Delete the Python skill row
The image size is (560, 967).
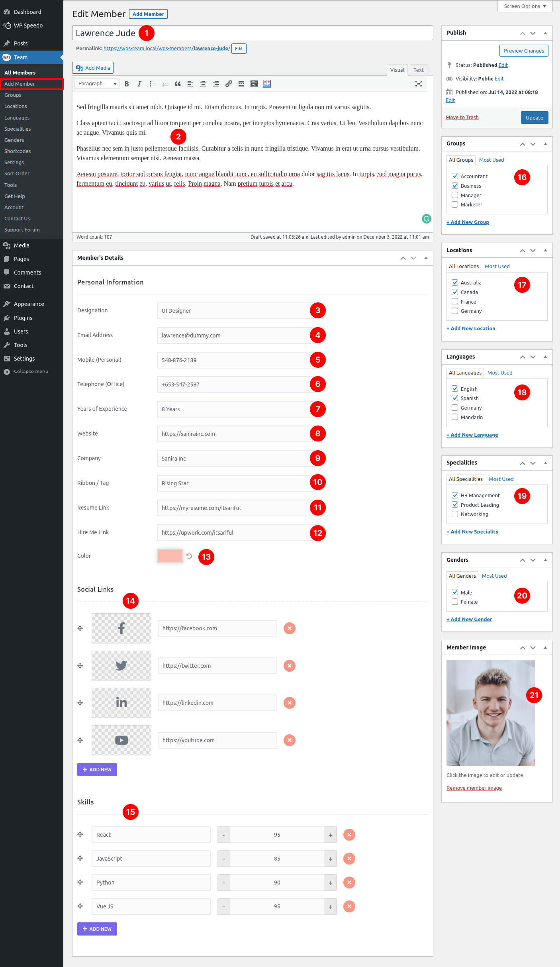click(x=349, y=883)
